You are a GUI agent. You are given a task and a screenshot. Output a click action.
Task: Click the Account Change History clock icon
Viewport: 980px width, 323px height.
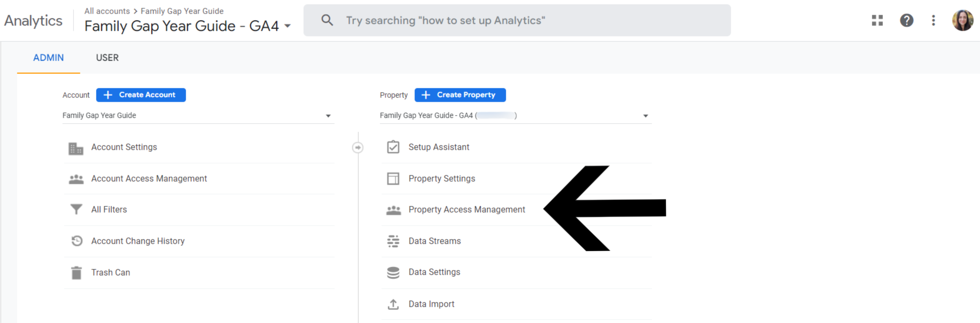(x=77, y=241)
